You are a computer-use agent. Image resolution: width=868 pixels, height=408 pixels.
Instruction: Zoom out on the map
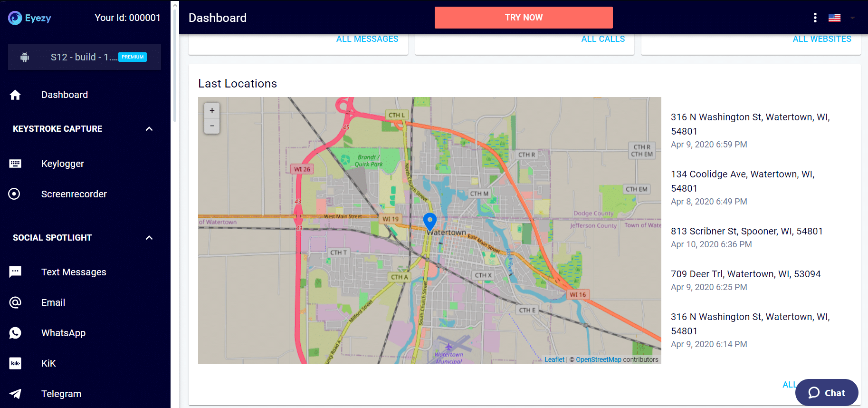[212, 126]
